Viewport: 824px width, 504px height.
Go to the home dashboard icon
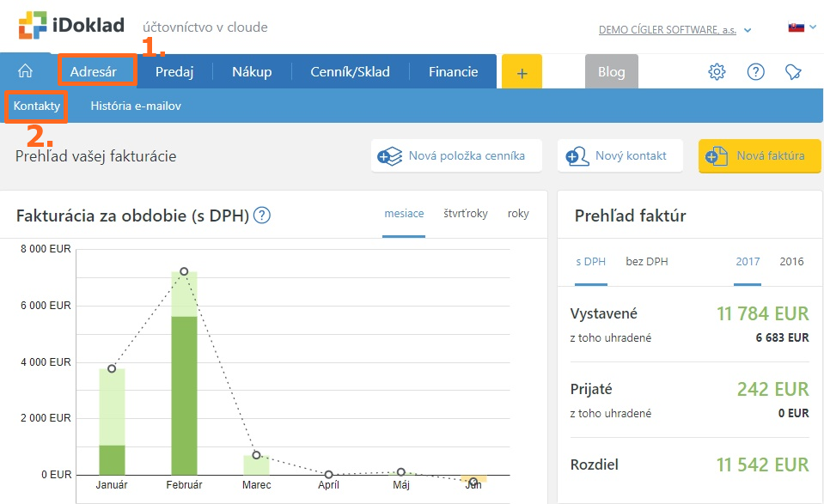(26, 71)
